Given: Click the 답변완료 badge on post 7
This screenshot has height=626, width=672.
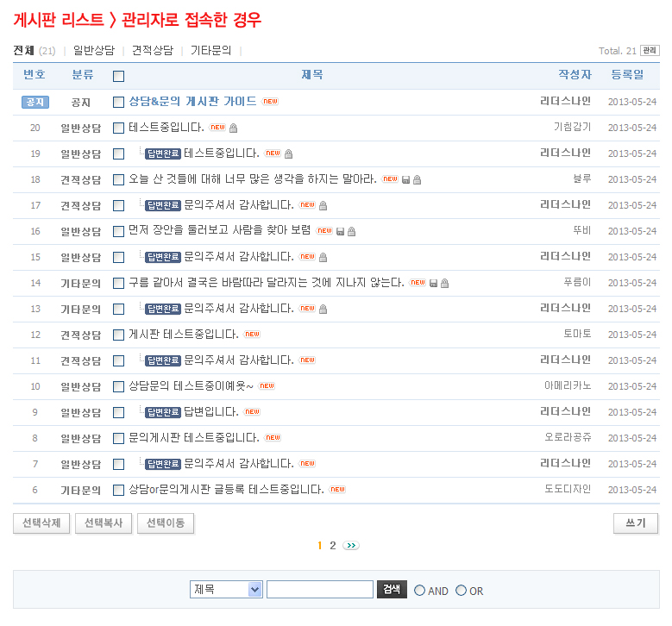Looking at the screenshot, I should pos(163,464).
